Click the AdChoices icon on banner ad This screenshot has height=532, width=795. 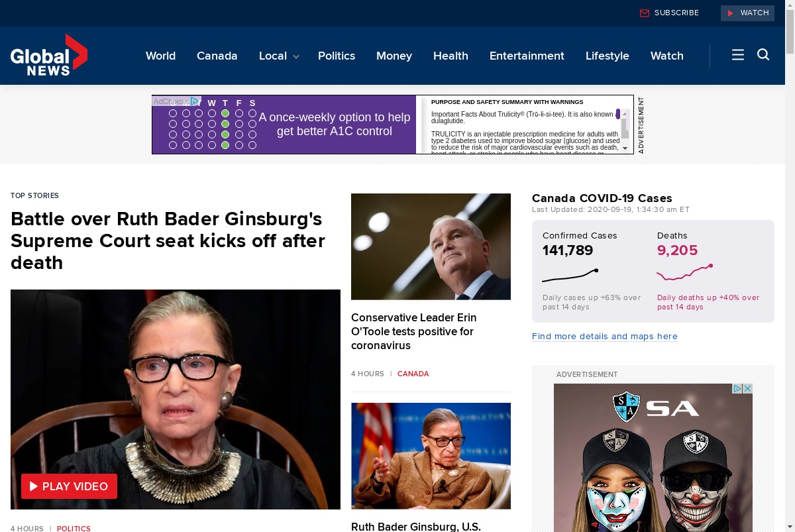point(195,101)
